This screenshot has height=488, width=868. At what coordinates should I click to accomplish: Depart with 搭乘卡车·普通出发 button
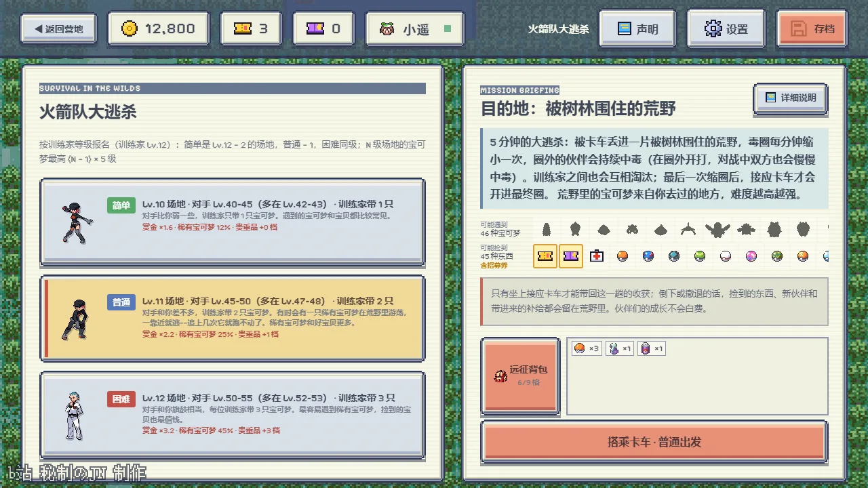point(654,442)
